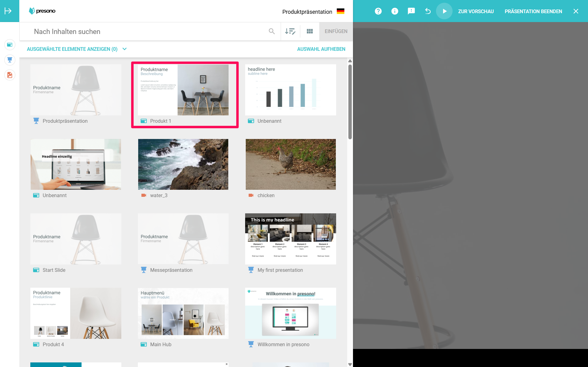Open the help question mark icon

378,11
